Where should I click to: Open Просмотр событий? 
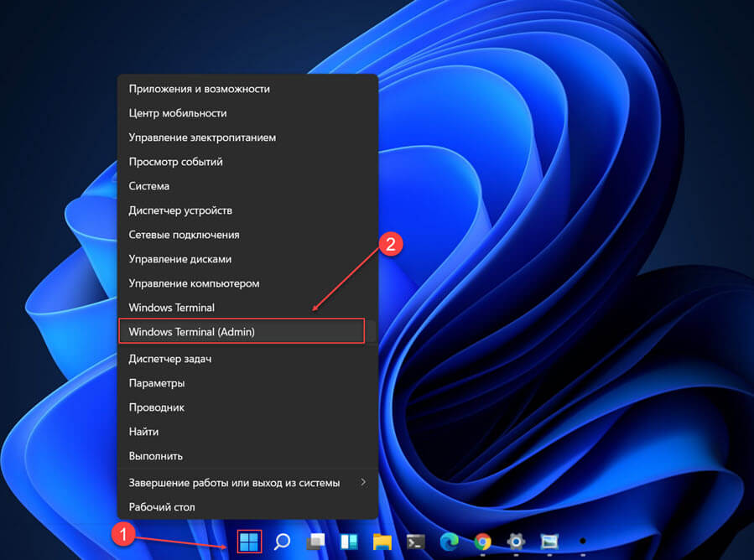[247, 162]
